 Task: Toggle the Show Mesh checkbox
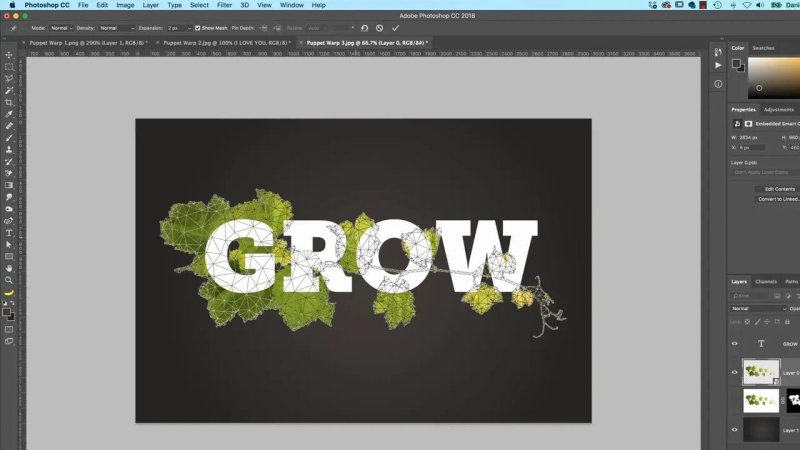click(x=197, y=28)
